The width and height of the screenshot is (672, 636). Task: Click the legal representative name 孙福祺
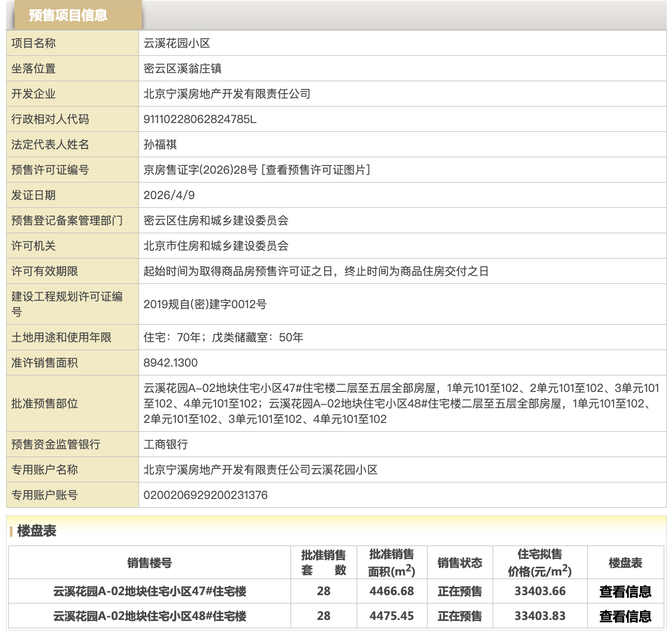coord(160,145)
